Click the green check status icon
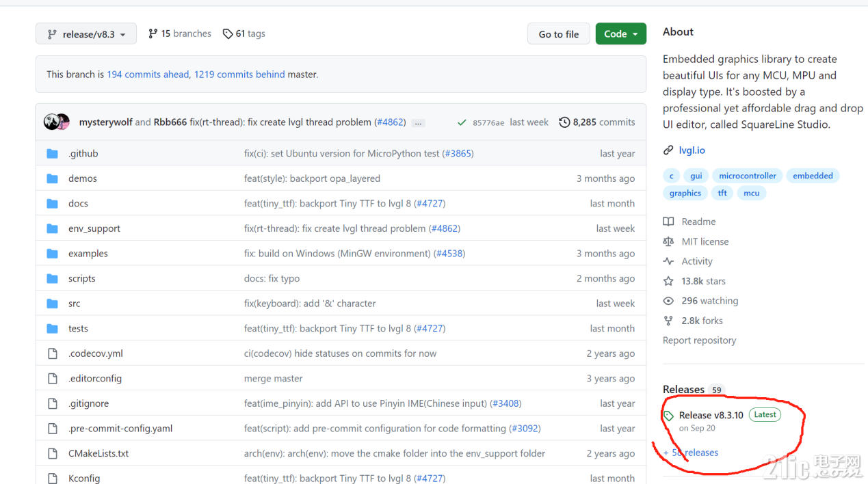Viewport: 868px width, 484px height. click(462, 122)
